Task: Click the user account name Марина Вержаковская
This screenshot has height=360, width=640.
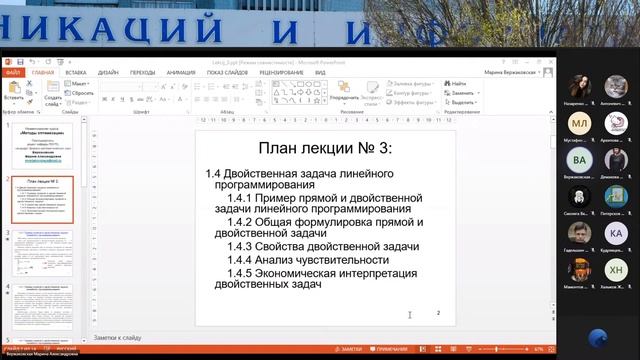Action: [x=510, y=72]
